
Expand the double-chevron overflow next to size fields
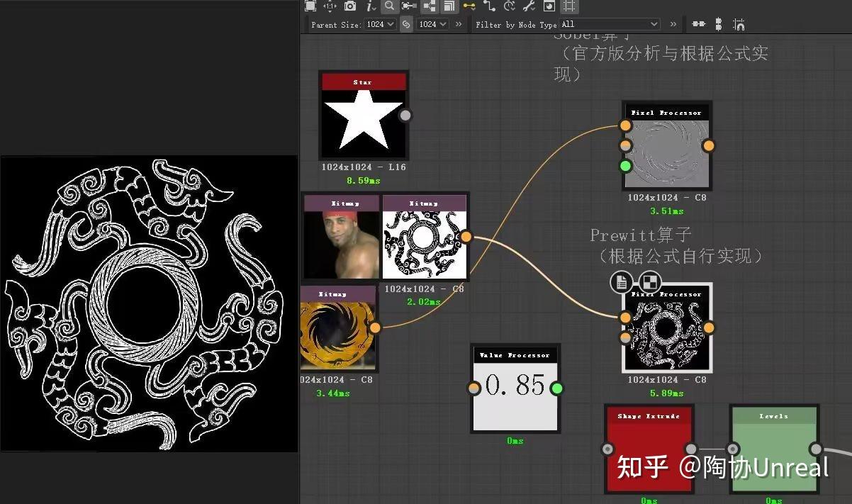coord(459,23)
